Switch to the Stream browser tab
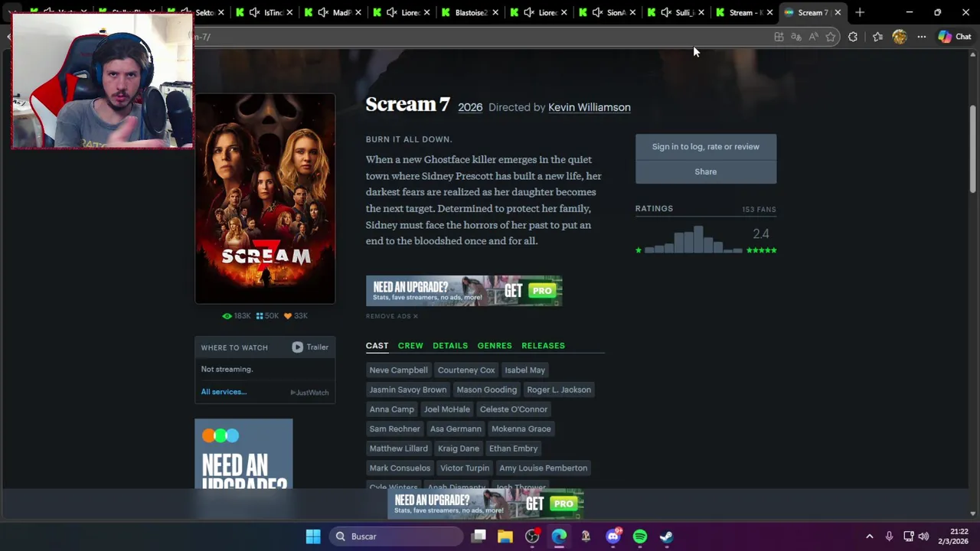The height and width of the screenshot is (551, 980). 743,12
